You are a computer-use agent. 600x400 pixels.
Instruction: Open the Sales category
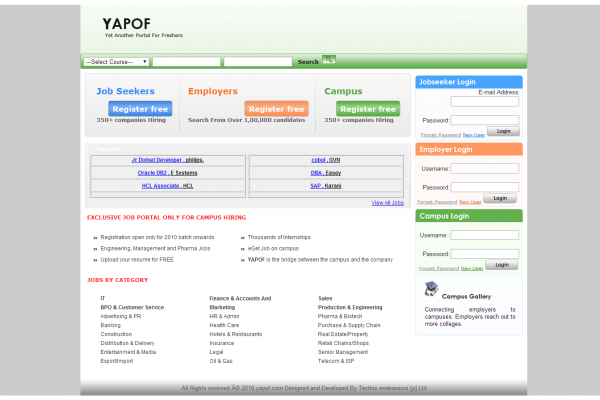click(325, 299)
